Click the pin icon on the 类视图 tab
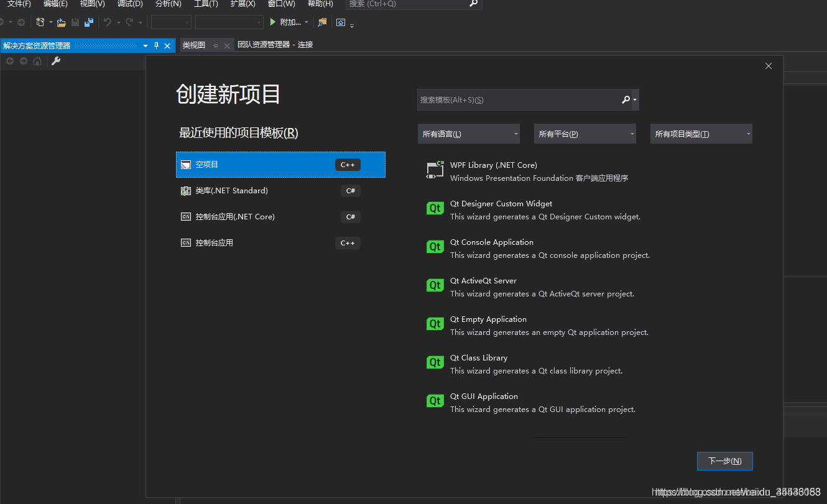This screenshot has height=504, width=827. [215, 45]
